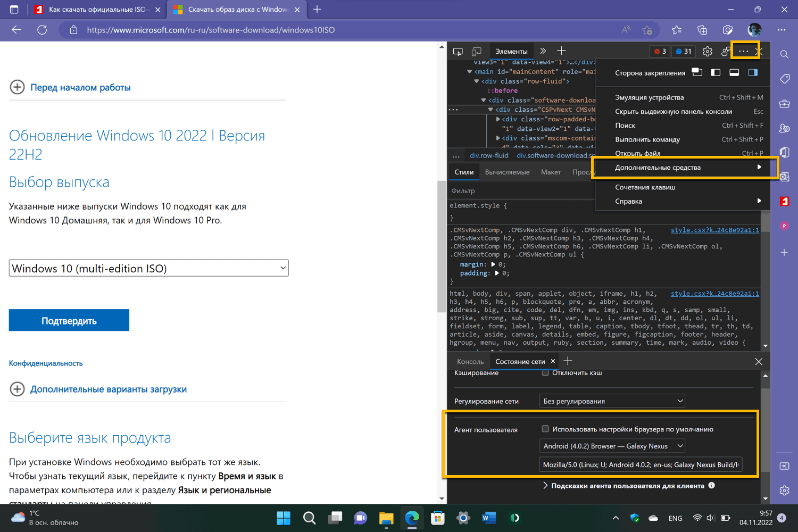Open the Search icon in the Edge sidebar
Screen dimensions: 798x532
point(784,54)
